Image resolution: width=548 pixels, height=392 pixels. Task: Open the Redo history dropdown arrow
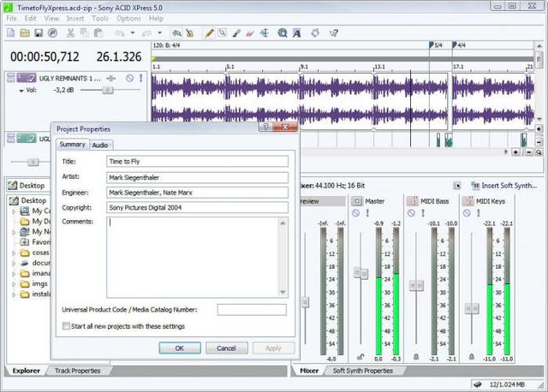click(x=160, y=33)
